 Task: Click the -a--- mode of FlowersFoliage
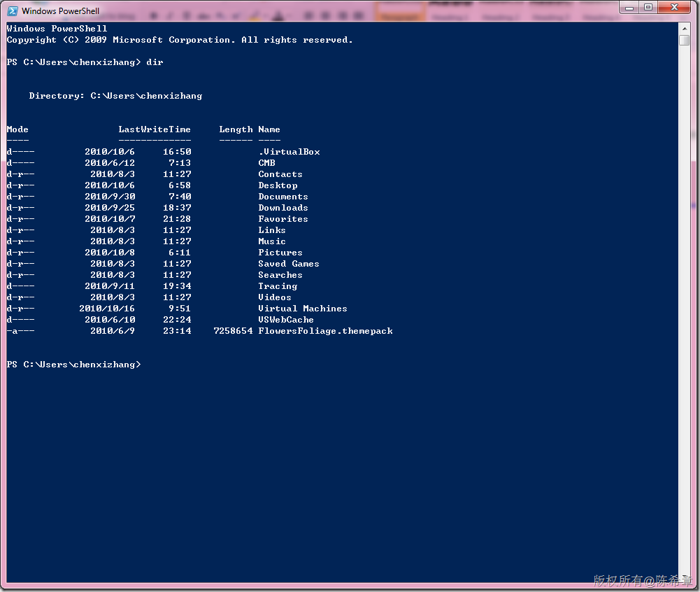[x=20, y=331]
